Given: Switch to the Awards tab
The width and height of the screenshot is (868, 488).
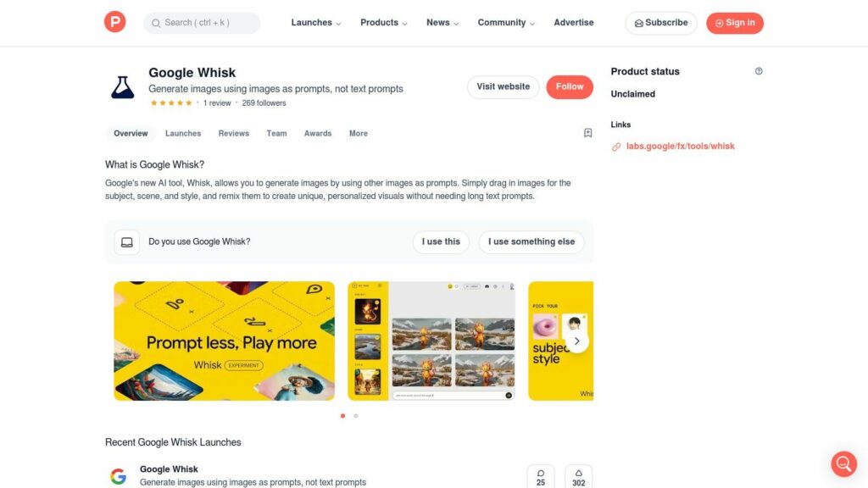Looking at the screenshot, I should click(318, 133).
